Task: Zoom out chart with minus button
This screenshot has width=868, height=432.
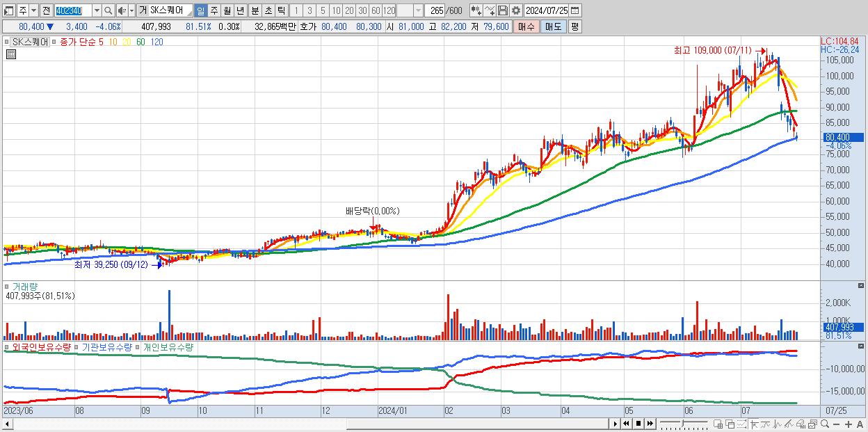Action: point(836,424)
